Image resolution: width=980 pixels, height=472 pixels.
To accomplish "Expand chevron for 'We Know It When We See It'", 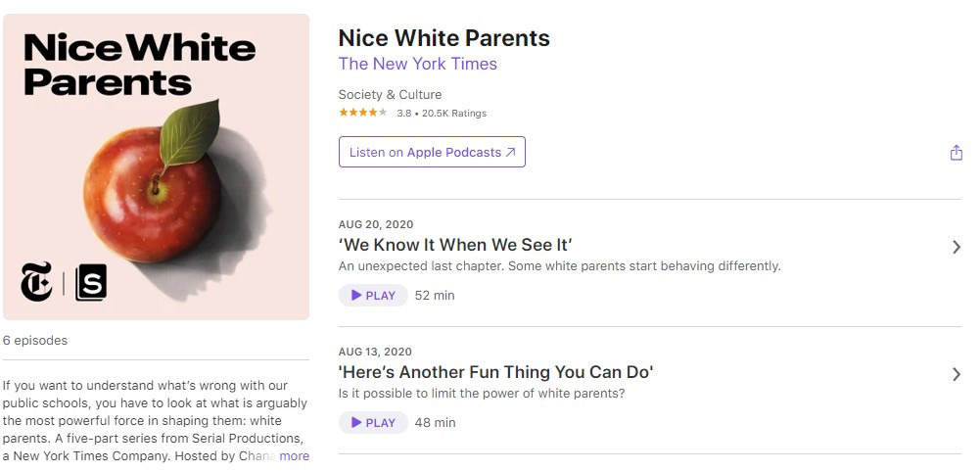I will pos(957,247).
